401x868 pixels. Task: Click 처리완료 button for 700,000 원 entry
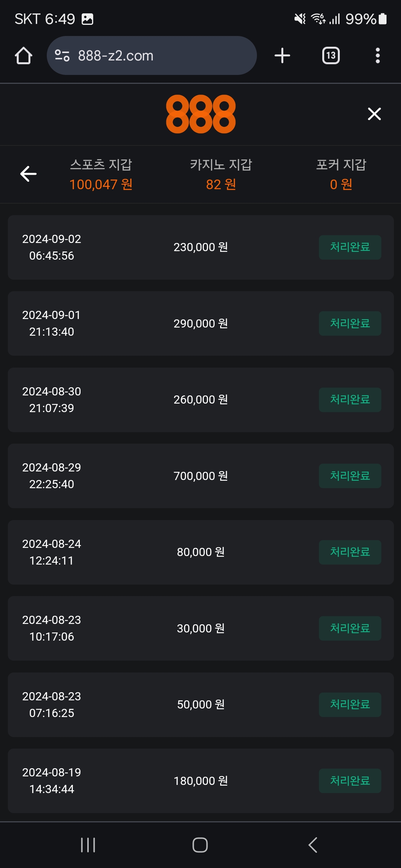coord(350,476)
